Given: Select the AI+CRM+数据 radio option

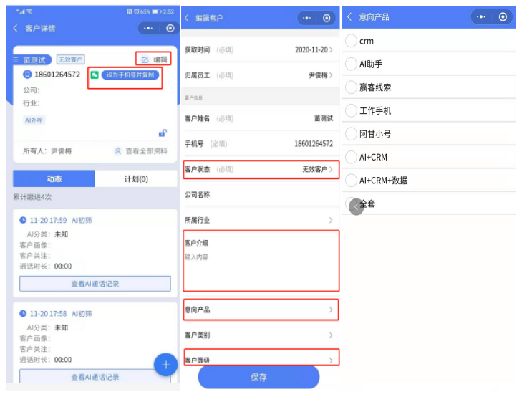Looking at the screenshot, I should point(351,181).
